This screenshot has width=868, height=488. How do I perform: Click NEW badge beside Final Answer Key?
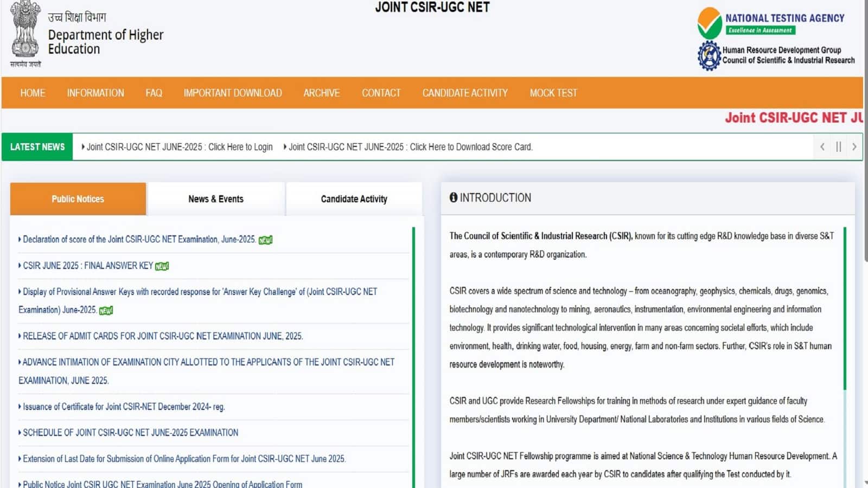162,266
